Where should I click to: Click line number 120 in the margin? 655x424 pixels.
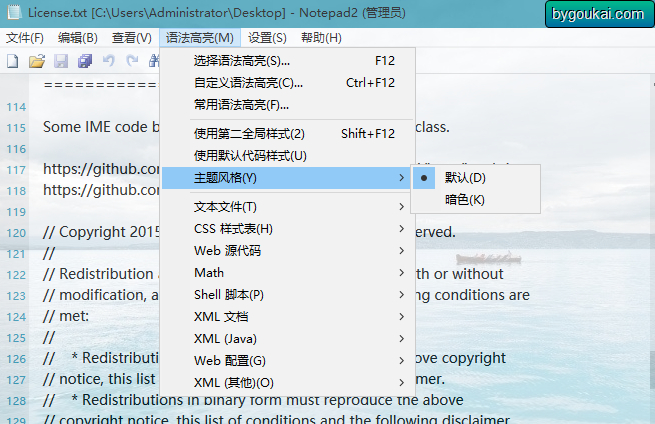pos(16,233)
